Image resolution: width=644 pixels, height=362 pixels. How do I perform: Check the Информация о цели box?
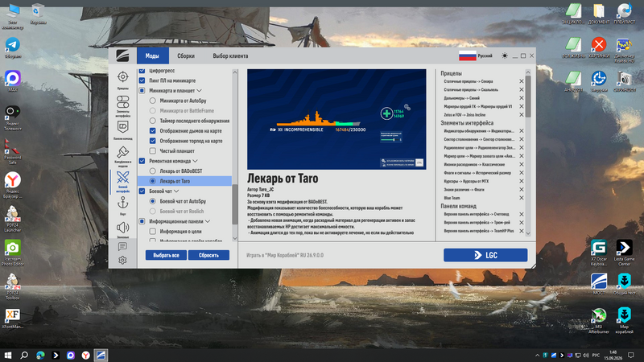tap(153, 231)
